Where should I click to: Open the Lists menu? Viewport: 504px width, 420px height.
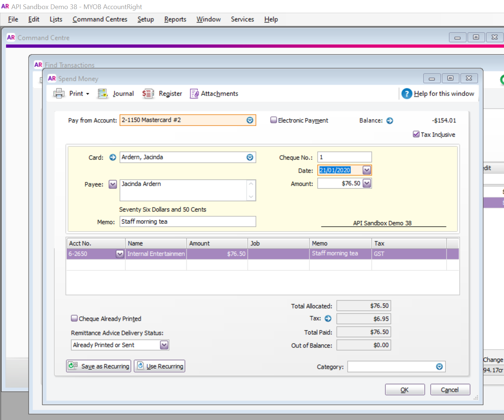click(x=56, y=19)
